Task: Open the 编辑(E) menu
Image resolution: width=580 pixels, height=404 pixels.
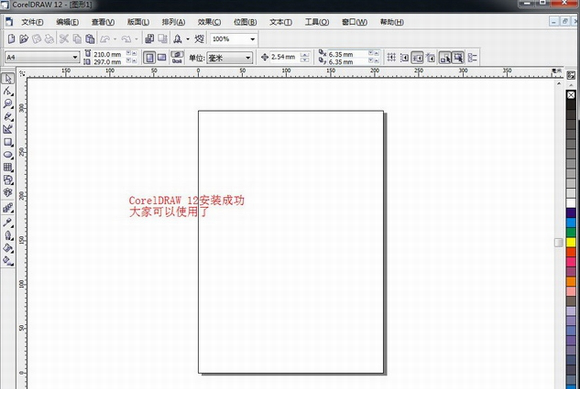Action: pyautogui.click(x=67, y=22)
